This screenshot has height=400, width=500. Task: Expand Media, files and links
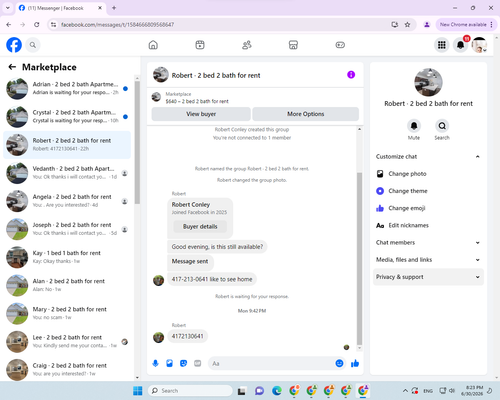428,260
